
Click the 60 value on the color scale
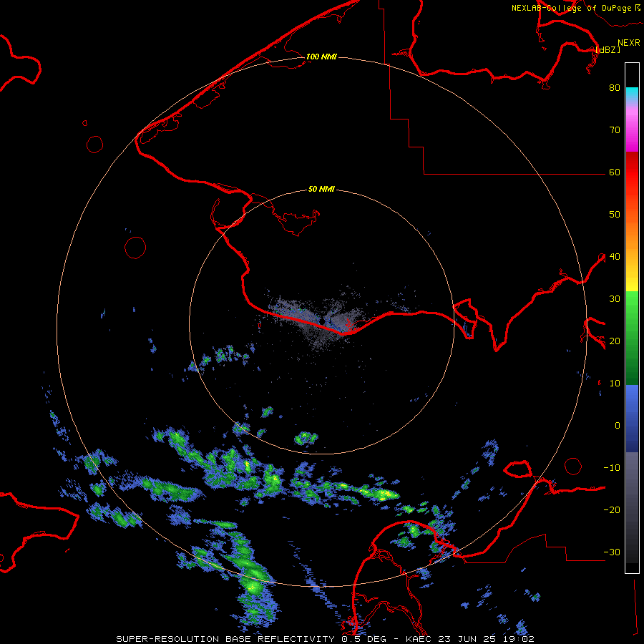(x=615, y=172)
